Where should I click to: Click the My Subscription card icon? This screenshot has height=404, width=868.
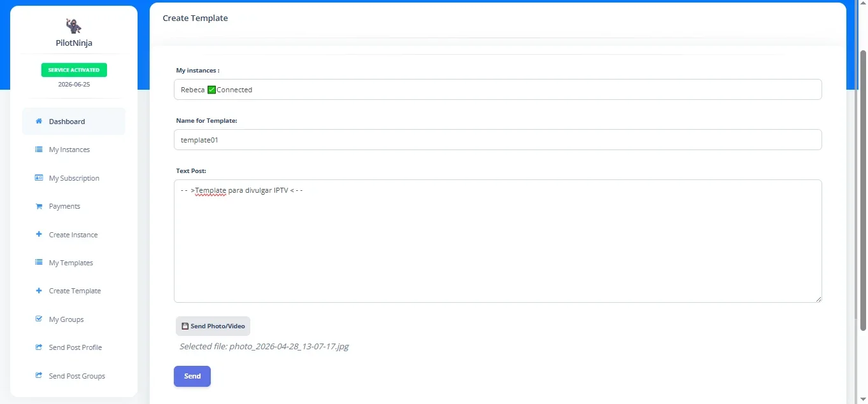pos(39,178)
